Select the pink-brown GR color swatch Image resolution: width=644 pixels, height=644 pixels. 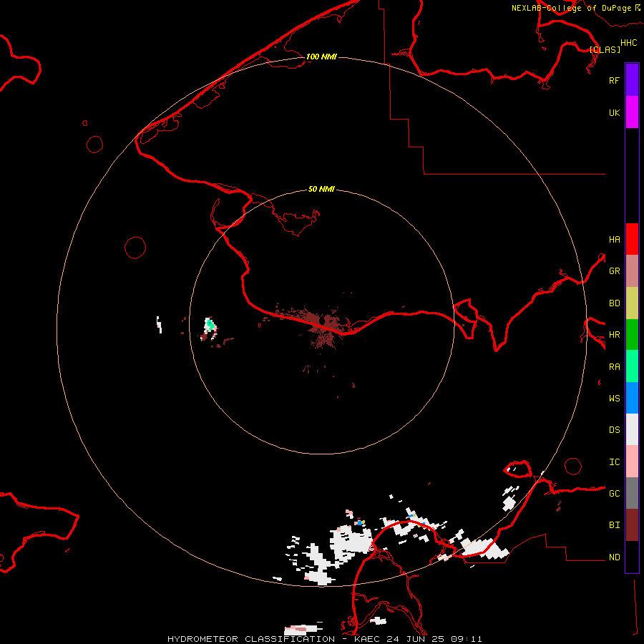632,271
